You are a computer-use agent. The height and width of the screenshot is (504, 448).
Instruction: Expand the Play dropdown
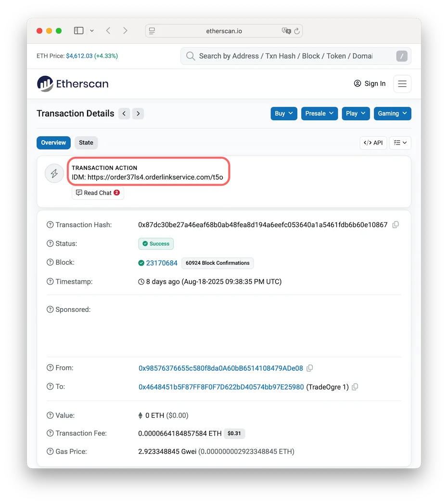click(x=356, y=114)
